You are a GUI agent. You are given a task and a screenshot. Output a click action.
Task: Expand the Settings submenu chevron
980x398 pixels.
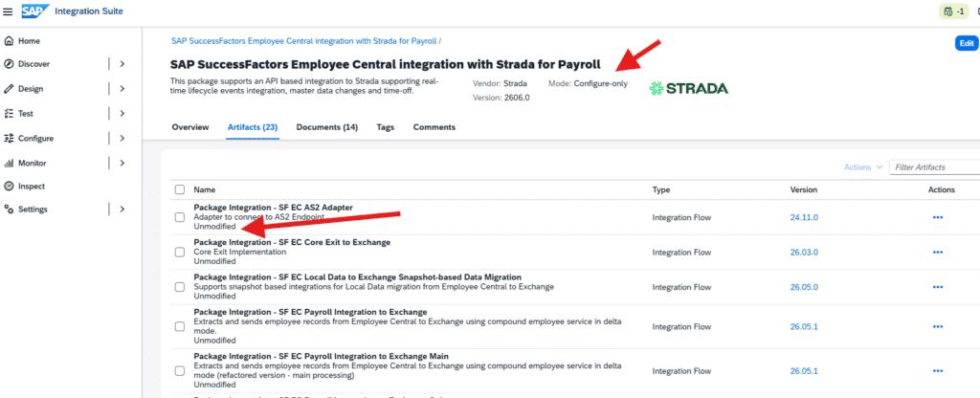point(122,210)
